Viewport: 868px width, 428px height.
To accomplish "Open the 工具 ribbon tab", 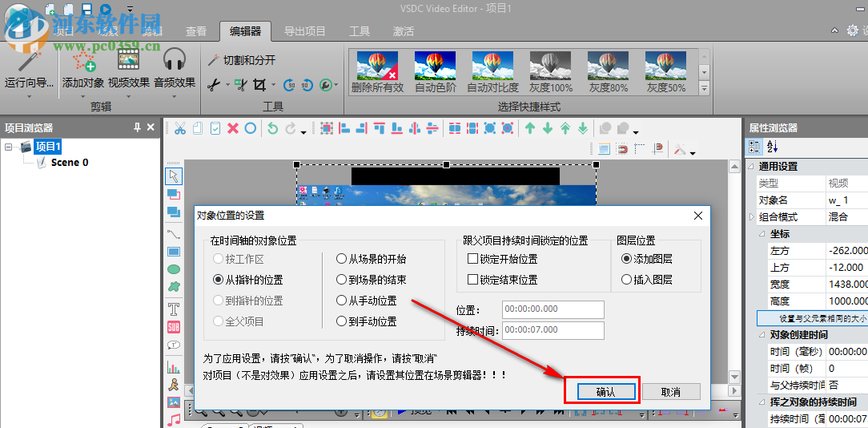I will (x=360, y=31).
